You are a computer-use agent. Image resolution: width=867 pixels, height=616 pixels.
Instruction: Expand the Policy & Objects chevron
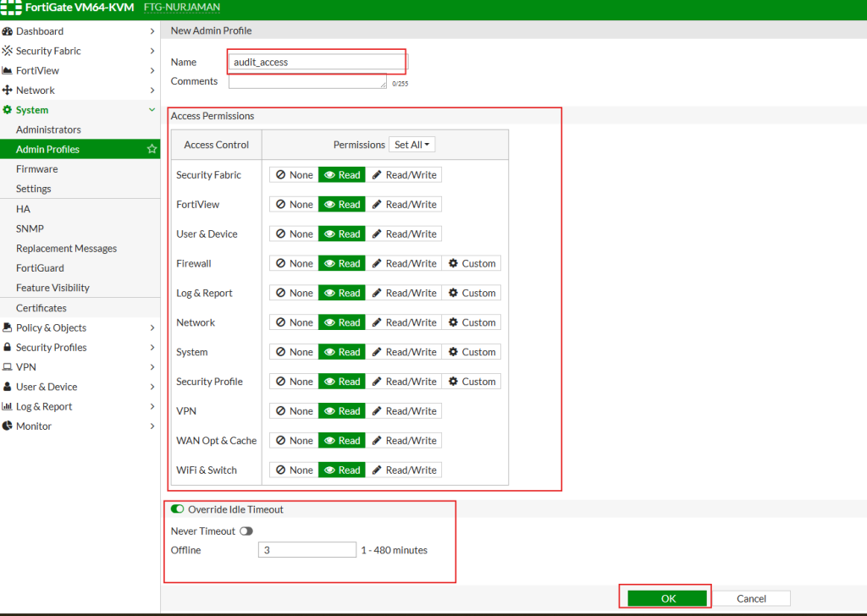point(152,328)
